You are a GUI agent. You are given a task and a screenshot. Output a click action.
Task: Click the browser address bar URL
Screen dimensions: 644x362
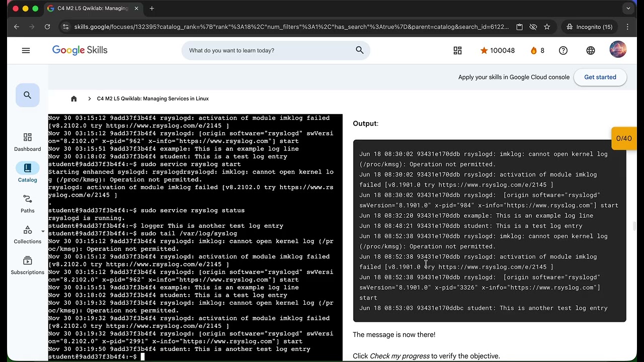coord(291,27)
